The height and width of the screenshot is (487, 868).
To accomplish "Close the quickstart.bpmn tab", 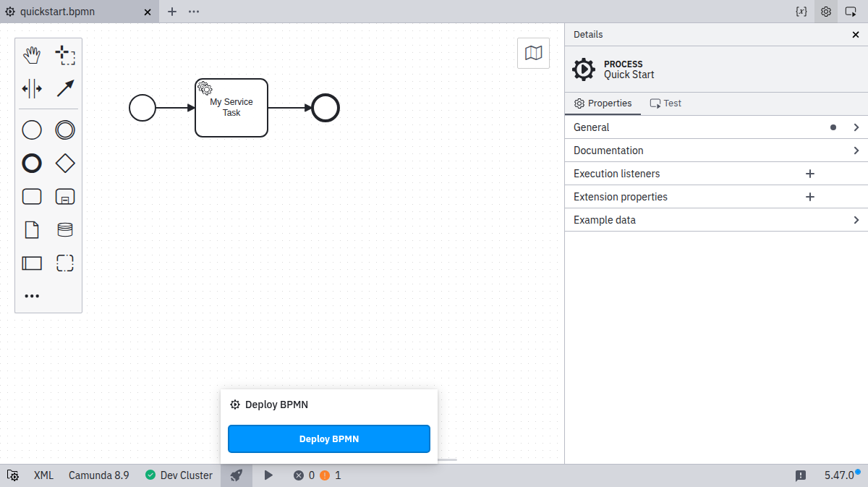I will pyautogui.click(x=148, y=12).
